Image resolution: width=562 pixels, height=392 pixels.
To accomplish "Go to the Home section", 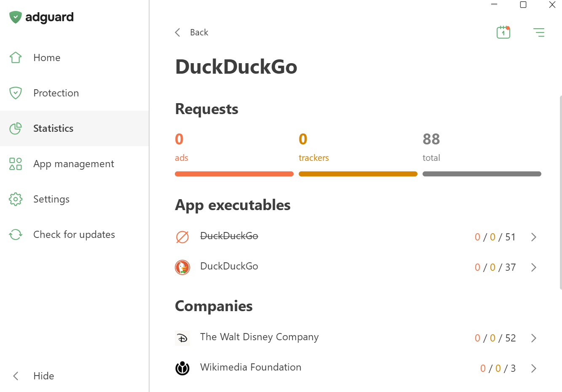I will (x=46, y=58).
